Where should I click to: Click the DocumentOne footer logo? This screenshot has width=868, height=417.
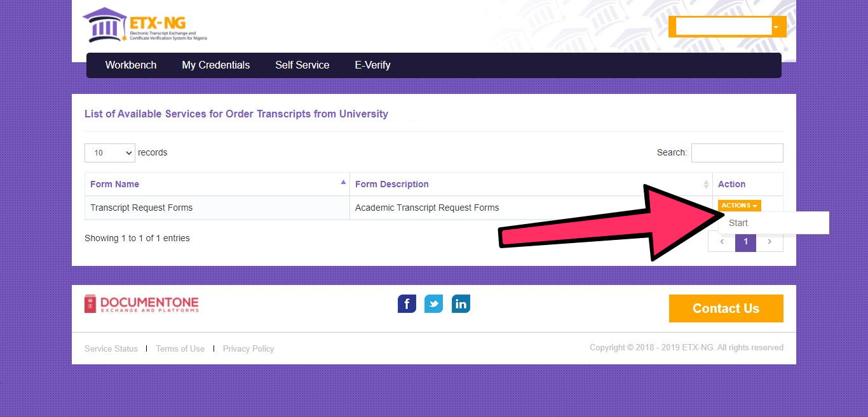coord(141,303)
